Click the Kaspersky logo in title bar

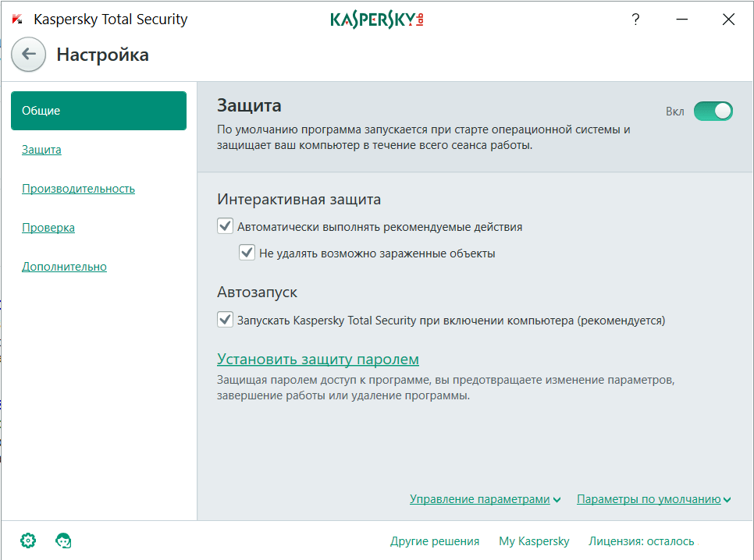click(376, 20)
